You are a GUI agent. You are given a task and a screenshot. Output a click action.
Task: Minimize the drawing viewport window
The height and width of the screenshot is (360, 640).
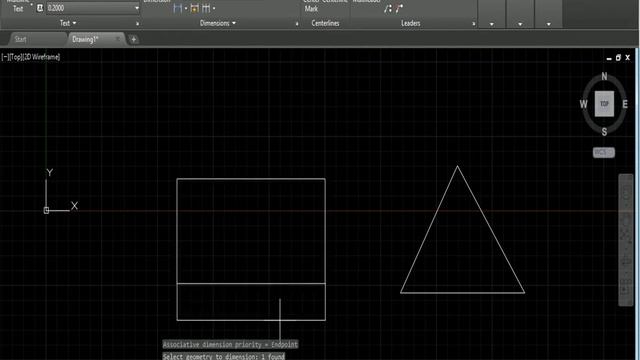pyautogui.click(x=609, y=58)
